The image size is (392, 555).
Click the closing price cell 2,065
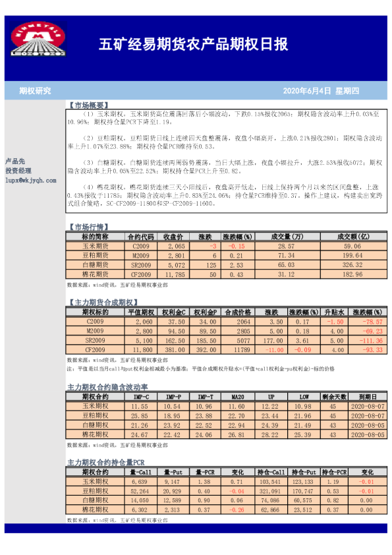point(173,246)
